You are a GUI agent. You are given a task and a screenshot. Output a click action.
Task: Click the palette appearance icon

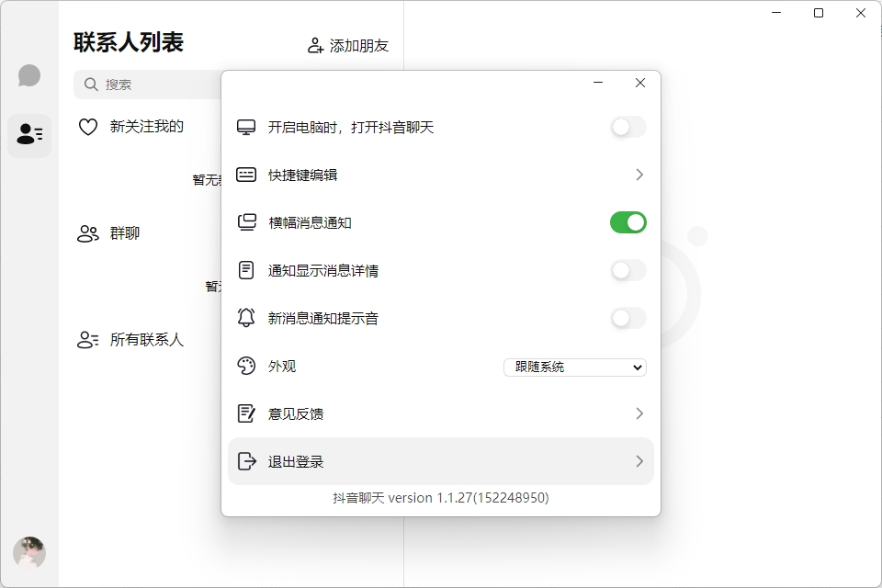click(246, 366)
